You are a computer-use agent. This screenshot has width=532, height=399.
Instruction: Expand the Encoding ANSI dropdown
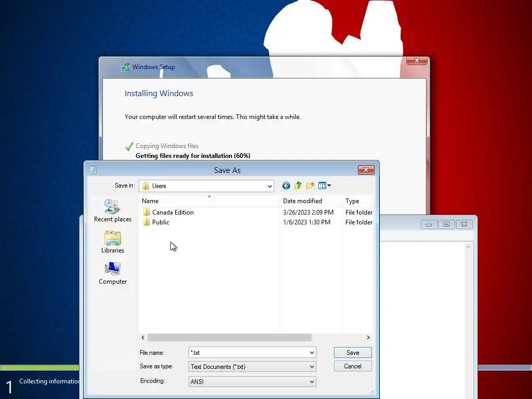pos(312,382)
